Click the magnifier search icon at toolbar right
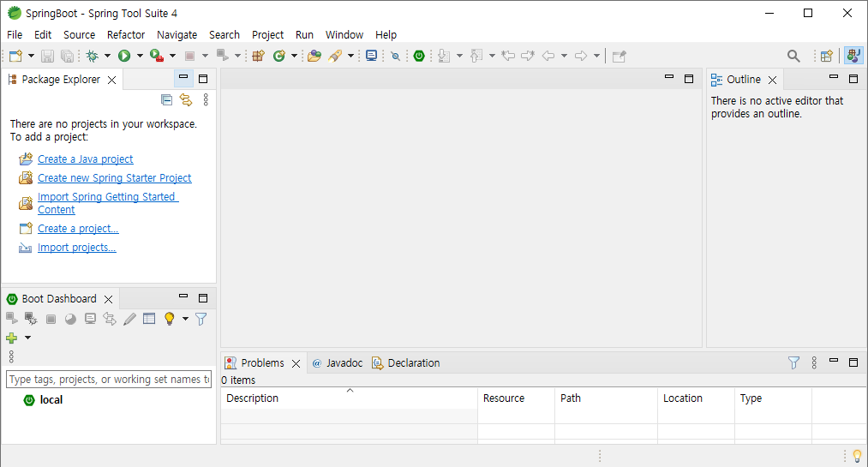The image size is (868, 467). point(793,56)
